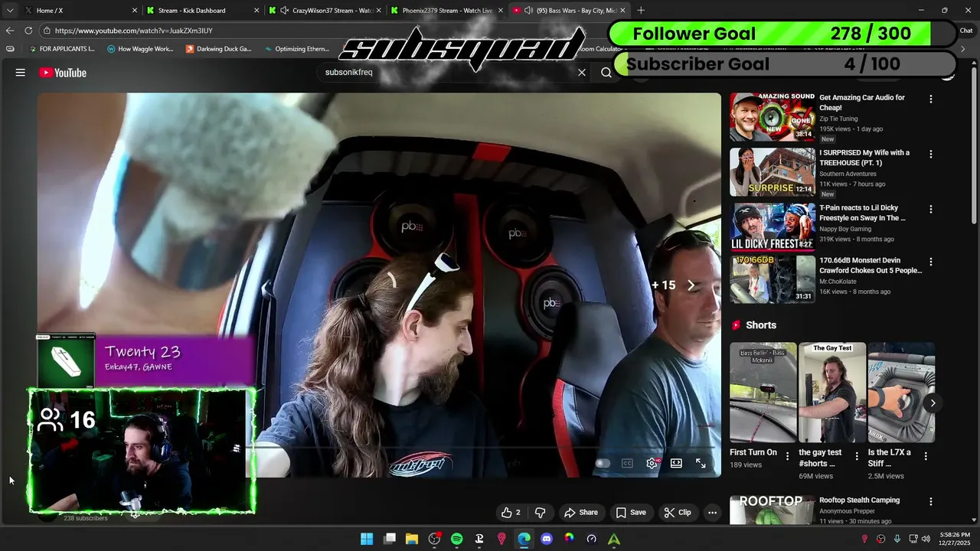Open the TREEHOUSE SURPRISE thumbnail
This screenshot has width=980, height=551.
tap(772, 172)
